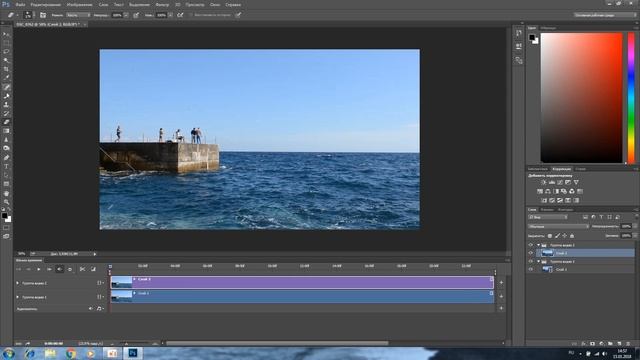Select the Pen tool
The height and width of the screenshot is (360, 640).
click(x=6, y=158)
